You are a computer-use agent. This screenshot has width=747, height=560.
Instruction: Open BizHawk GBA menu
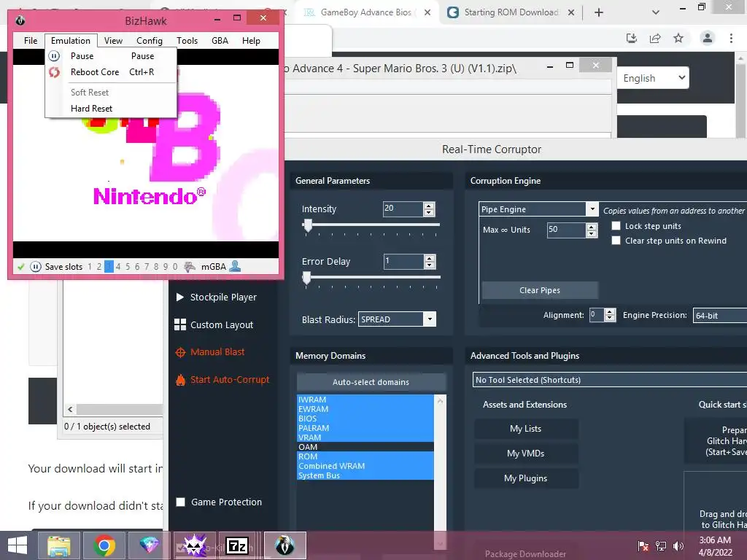click(x=220, y=41)
